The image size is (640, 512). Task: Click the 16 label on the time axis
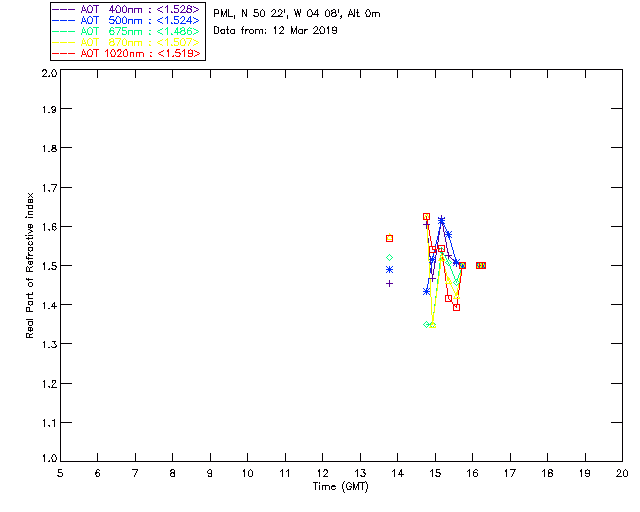click(473, 473)
